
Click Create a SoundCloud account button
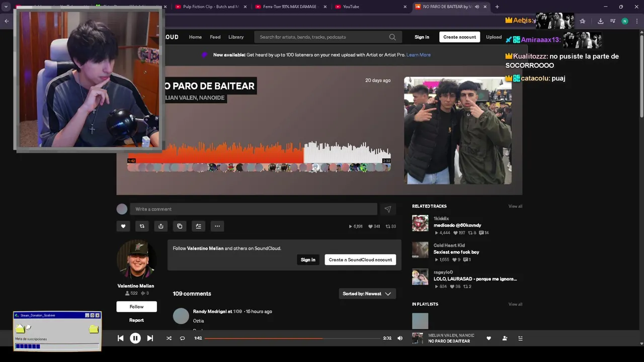coord(360,260)
